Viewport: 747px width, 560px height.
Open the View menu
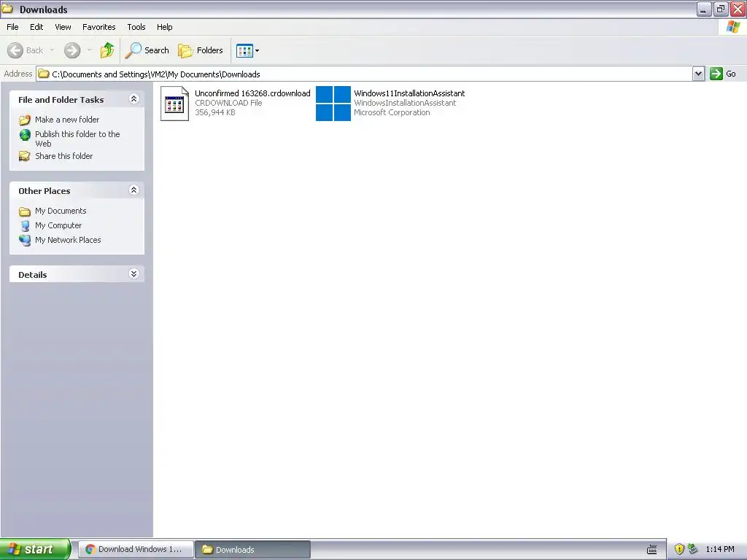(63, 27)
